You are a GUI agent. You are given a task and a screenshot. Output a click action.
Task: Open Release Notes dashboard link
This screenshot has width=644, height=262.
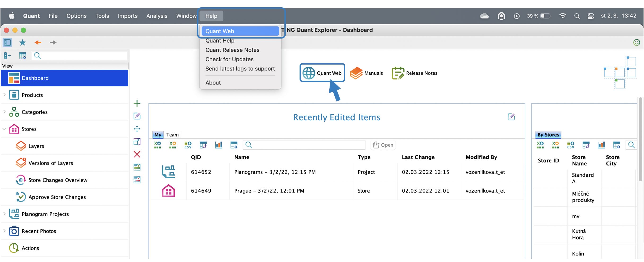[x=414, y=73]
